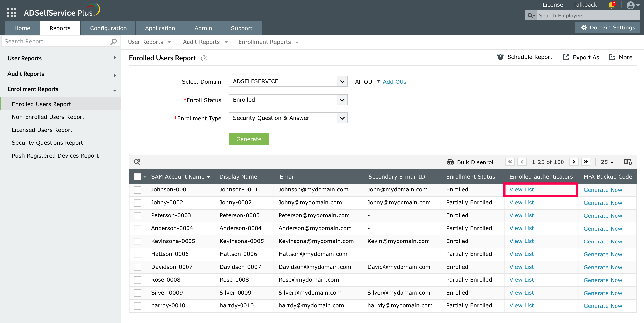Click the notification bell icon

[x=611, y=5]
